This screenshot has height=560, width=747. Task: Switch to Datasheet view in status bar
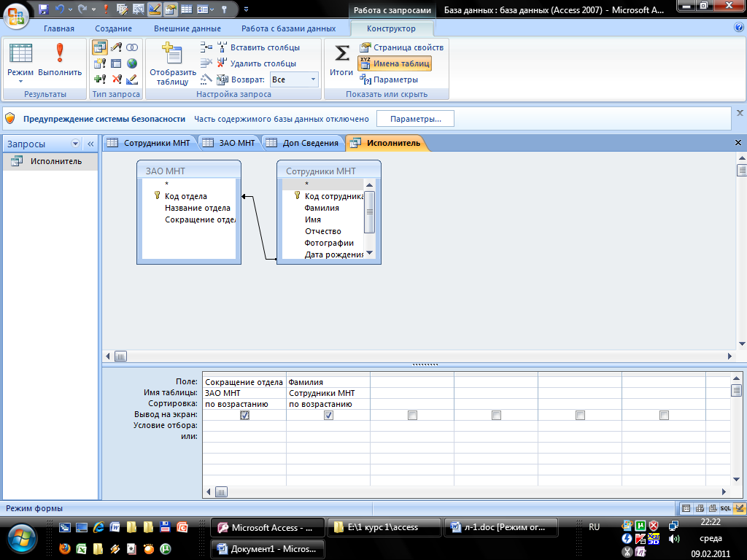(x=686, y=508)
